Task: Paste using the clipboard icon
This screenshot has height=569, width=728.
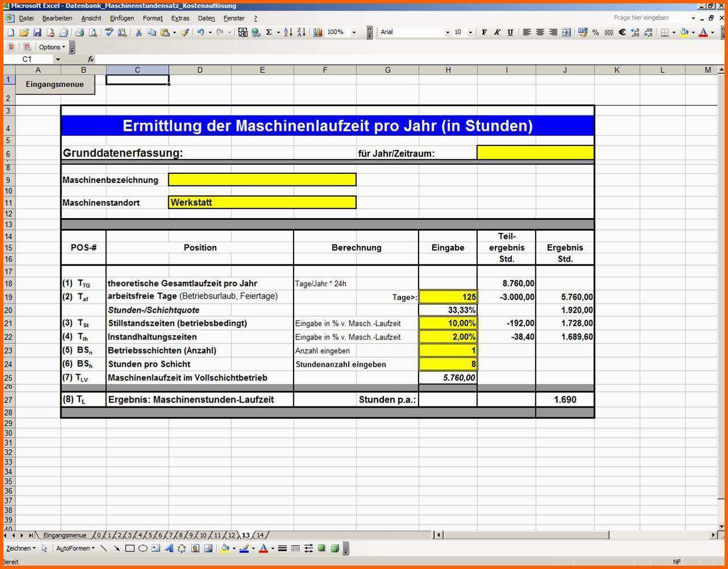Action: click(165, 32)
